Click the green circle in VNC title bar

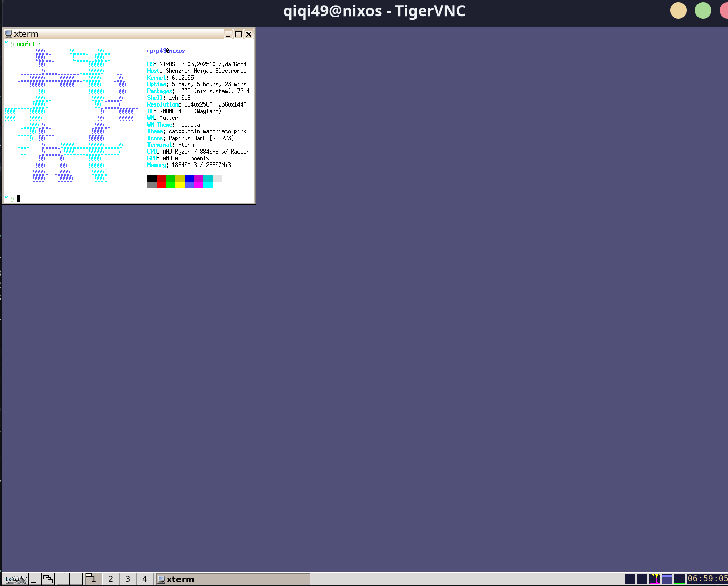click(x=703, y=10)
